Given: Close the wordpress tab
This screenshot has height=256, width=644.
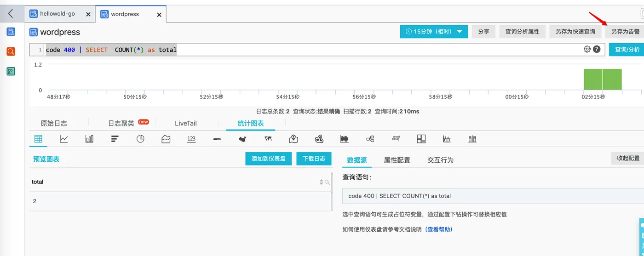Looking at the screenshot, I should [159, 15].
